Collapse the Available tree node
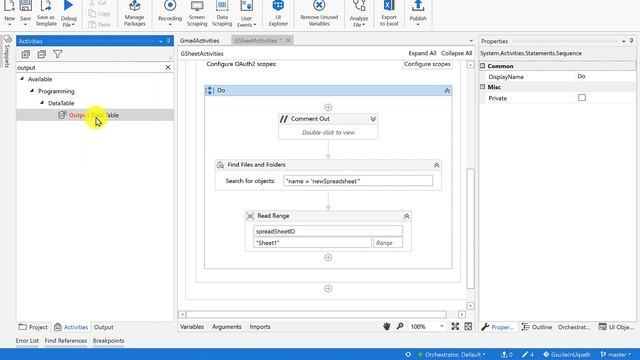This screenshot has height=360, width=640. (x=22, y=79)
